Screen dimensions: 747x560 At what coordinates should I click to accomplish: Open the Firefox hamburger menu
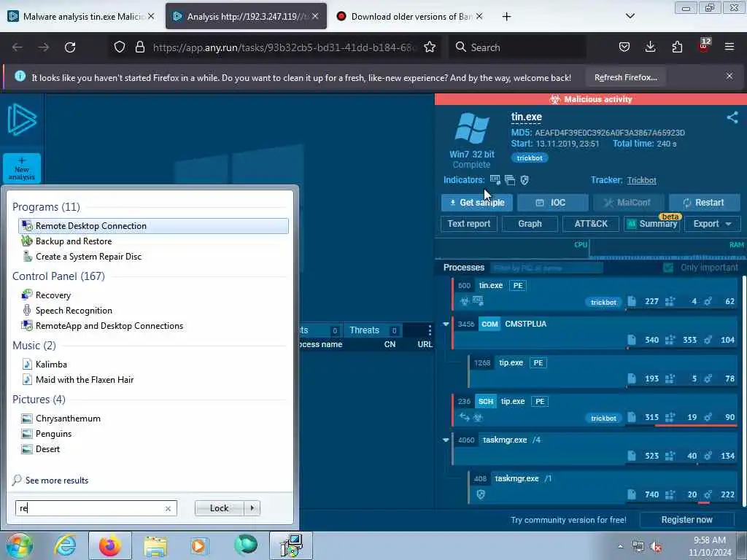pos(729,47)
